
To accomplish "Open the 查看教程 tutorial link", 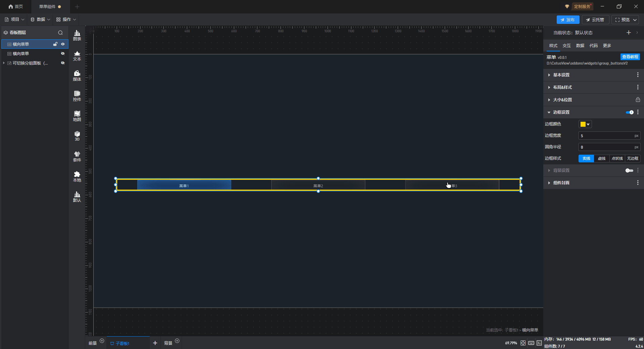I will pyautogui.click(x=630, y=57).
